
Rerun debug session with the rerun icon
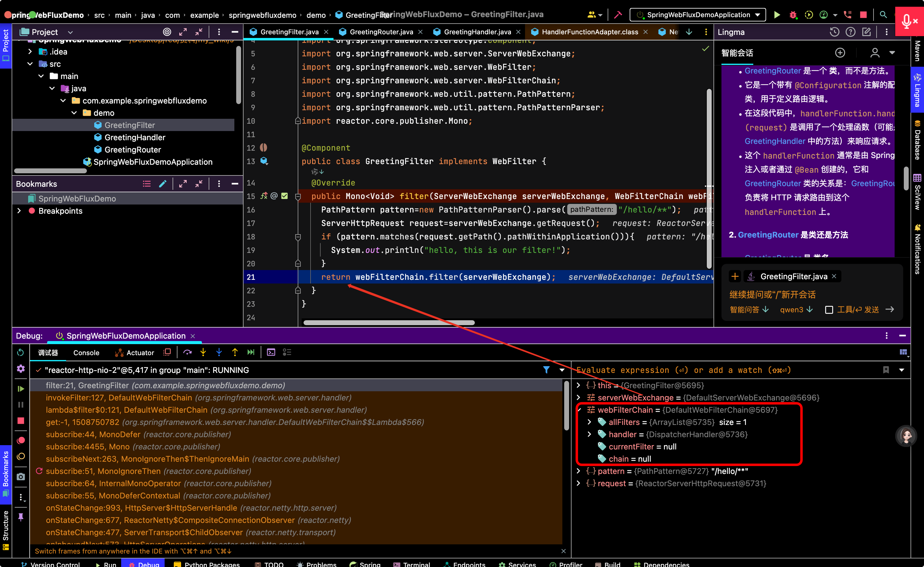tap(20, 352)
